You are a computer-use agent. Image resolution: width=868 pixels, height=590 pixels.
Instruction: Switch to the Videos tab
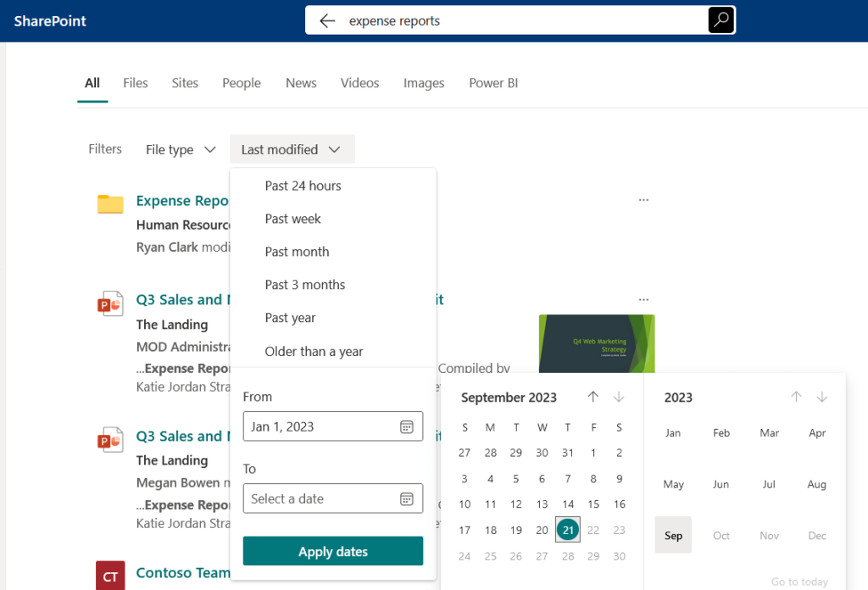tap(359, 83)
